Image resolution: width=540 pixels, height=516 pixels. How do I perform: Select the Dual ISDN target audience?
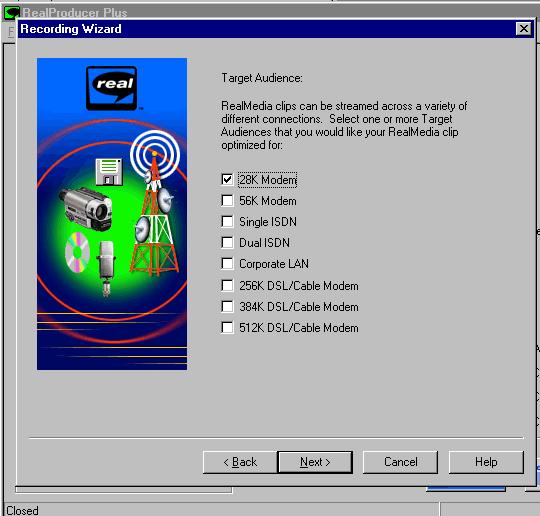pos(227,242)
